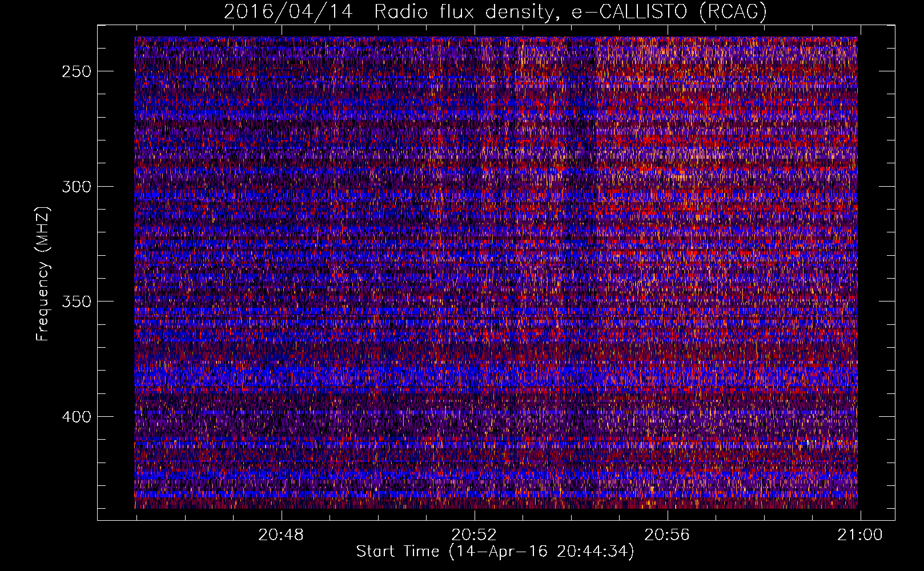Click the '20:48' time axis label
This screenshot has width=924, height=571.
[281, 535]
